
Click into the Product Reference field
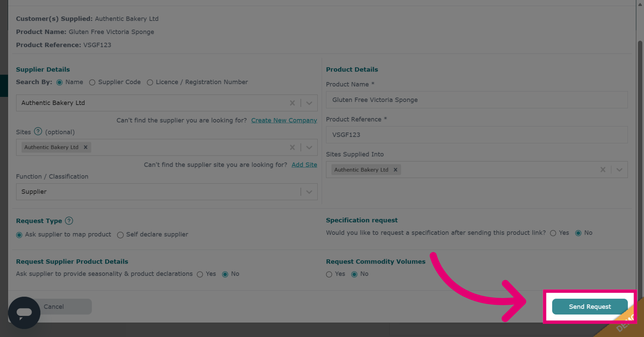pyautogui.click(x=477, y=135)
